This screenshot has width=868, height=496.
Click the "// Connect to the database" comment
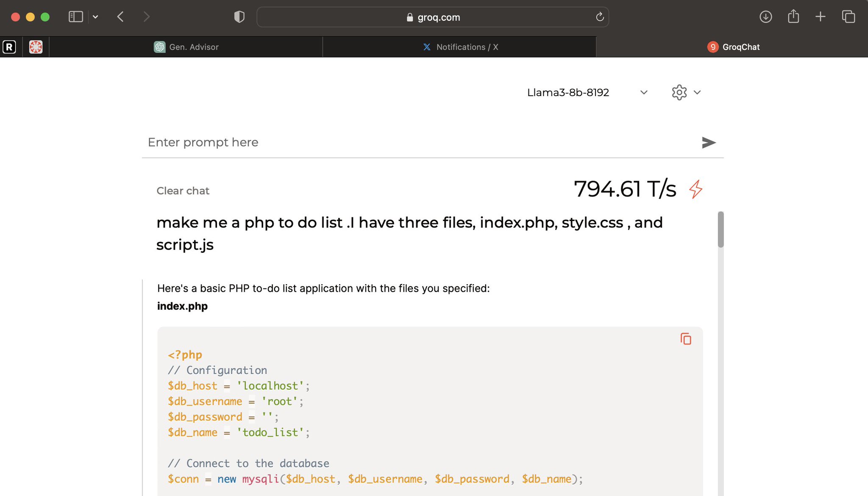248,463
